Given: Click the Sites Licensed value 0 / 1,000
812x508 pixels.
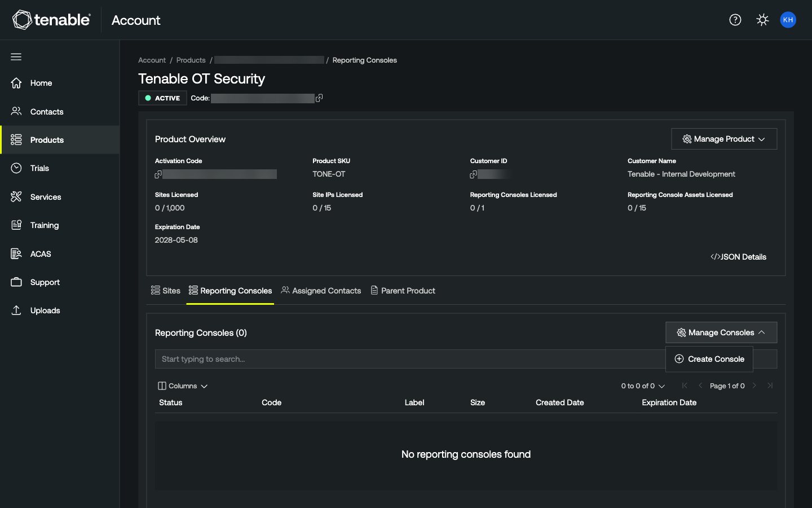Looking at the screenshot, I should [170, 208].
